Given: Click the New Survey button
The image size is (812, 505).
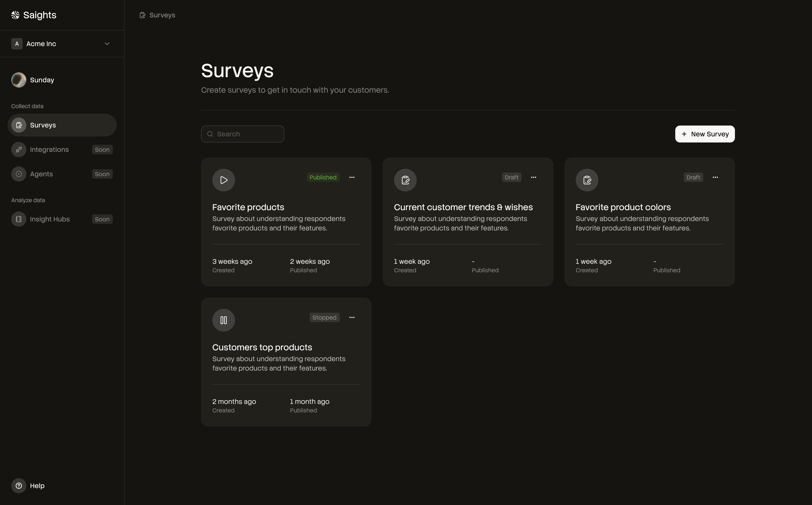Looking at the screenshot, I should (705, 134).
